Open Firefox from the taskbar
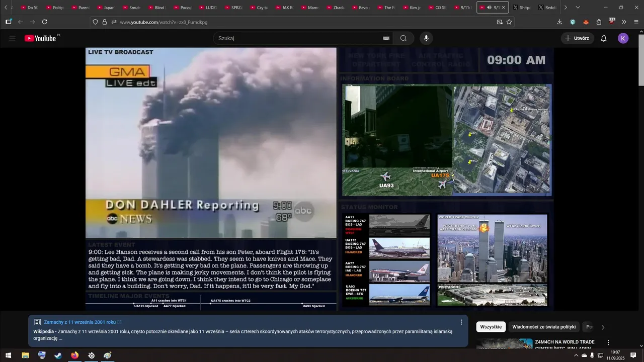 (75, 355)
